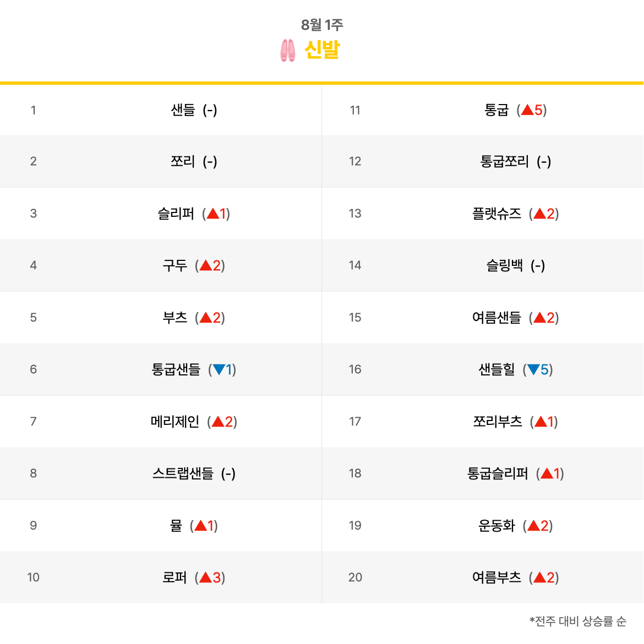Select the 여름샌들 keyword at rank 15
Screen dimensions: 644x644
496,317
